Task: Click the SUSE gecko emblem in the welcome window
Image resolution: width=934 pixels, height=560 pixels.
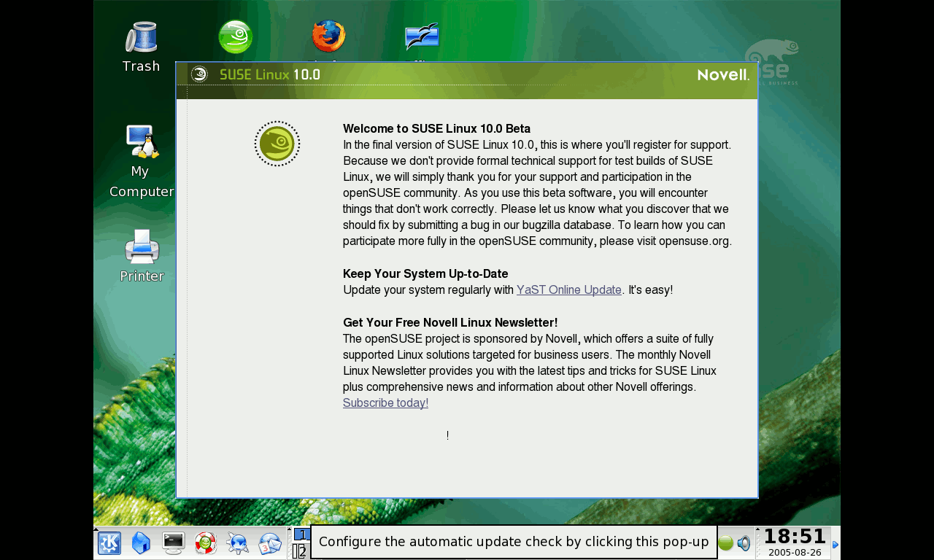Action: 277,144
